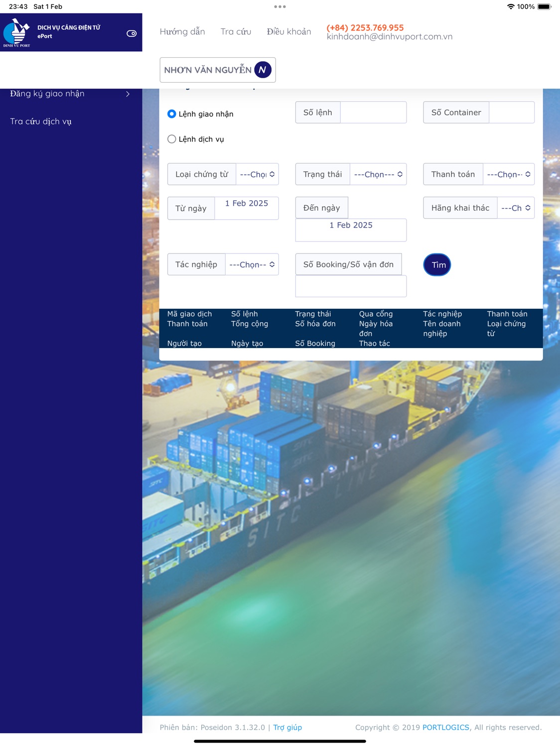This screenshot has height=747, width=560.
Task: Focus the Số lệnh input field
Action: tap(373, 113)
